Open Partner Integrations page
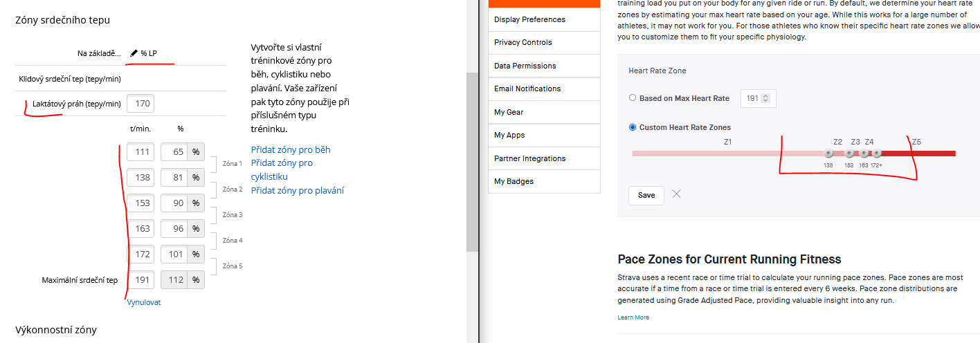Image resolution: width=980 pixels, height=343 pixels. pyautogui.click(x=529, y=158)
